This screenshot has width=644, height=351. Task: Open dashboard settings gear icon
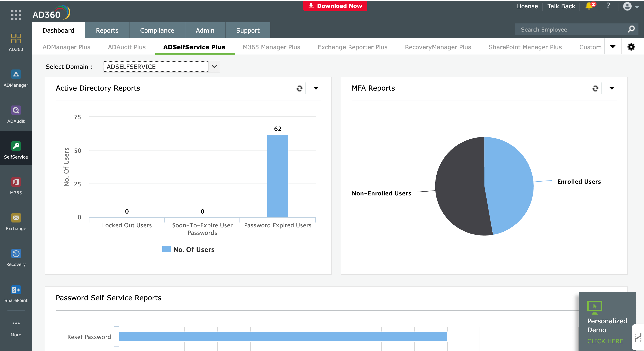pyautogui.click(x=631, y=47)
